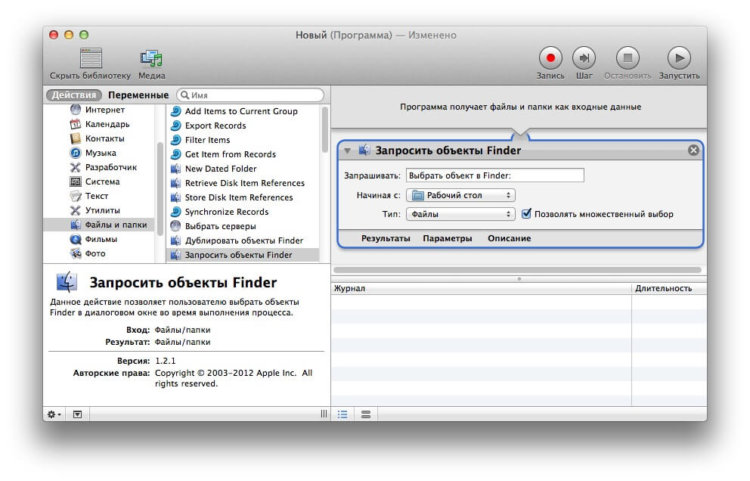Show the action's Описание section

point(509,238)
